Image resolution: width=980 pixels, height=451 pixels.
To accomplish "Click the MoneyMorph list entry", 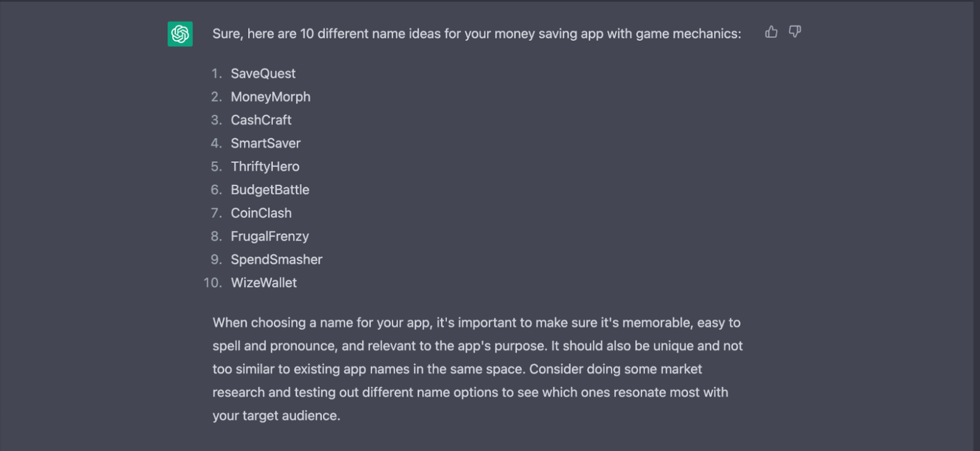I will (271, 97).
